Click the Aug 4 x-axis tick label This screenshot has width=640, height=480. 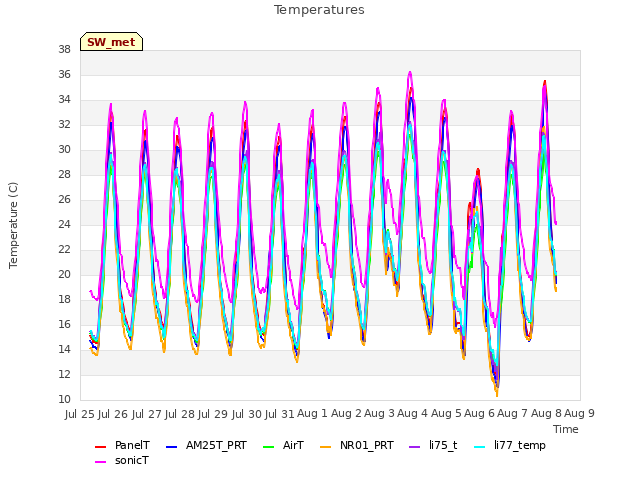tap(412, 414)
